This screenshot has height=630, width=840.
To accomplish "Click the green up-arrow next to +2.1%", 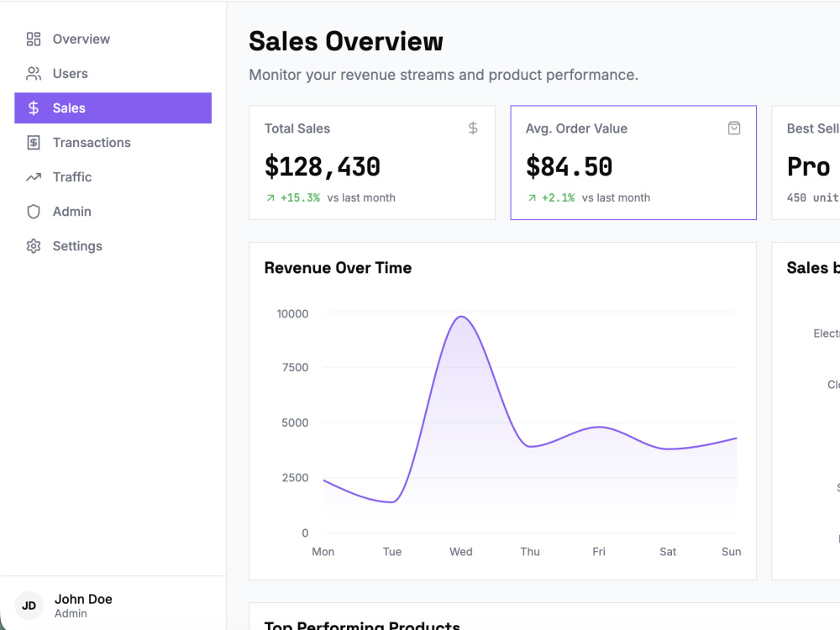I will [x=532, y=198].
